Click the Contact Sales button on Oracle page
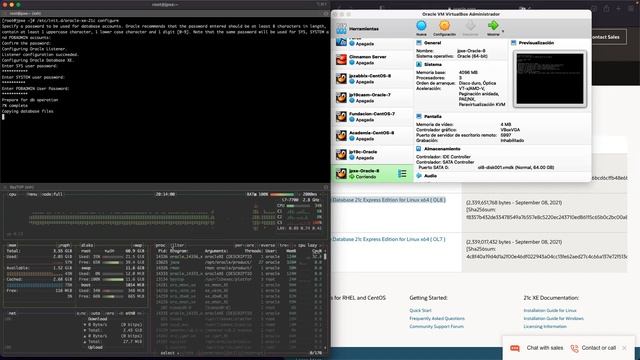This screenshot has width=640, height=360. 608,37
